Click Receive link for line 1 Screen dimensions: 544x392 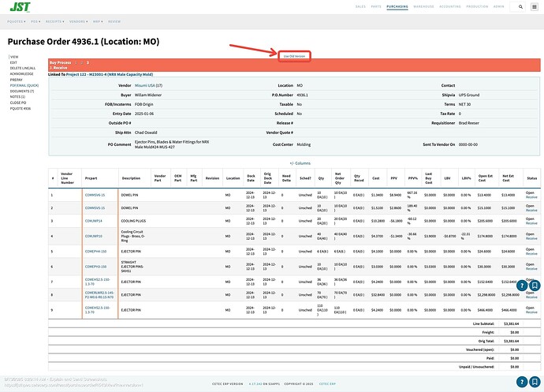[x=531, y=197]
